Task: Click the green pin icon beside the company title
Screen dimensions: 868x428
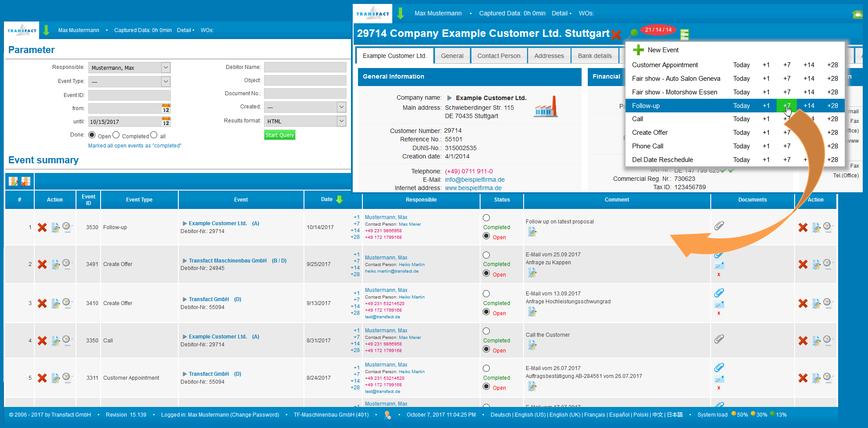Action: (633, 33)
